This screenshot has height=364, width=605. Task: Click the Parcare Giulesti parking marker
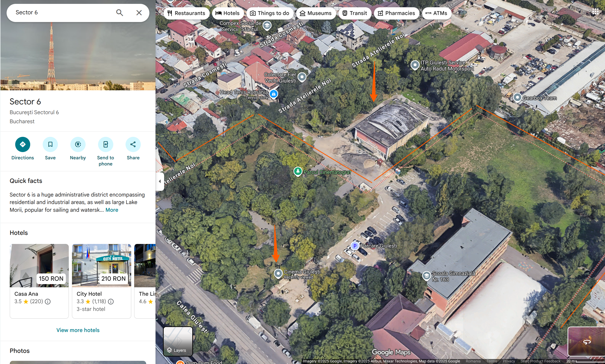pyautogui.click(x=355, y=246)
